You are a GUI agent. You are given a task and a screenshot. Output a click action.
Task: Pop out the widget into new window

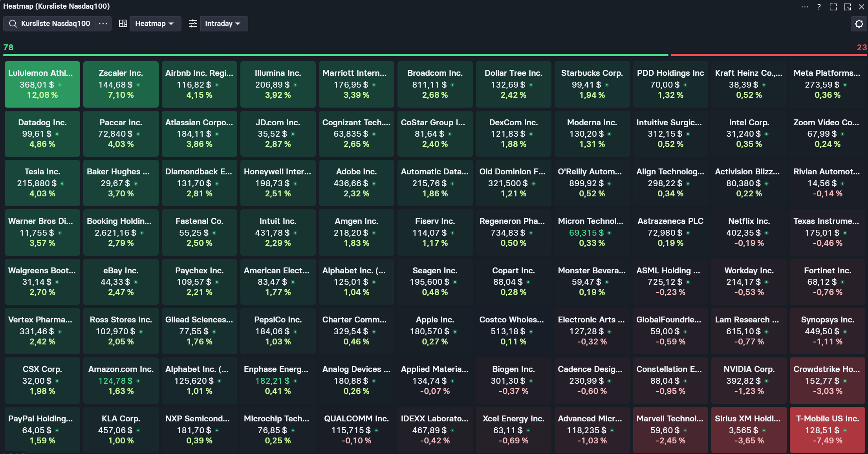tap(847, 7)
